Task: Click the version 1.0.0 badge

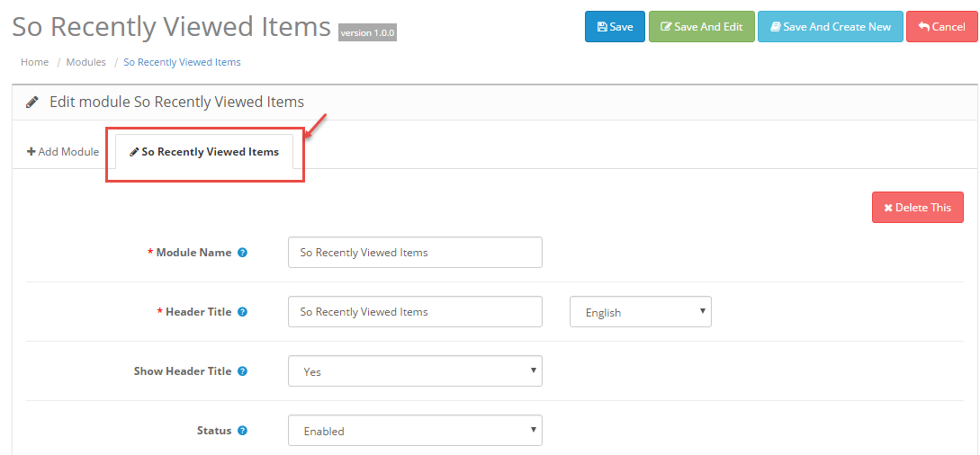Action: click(367, 32)
